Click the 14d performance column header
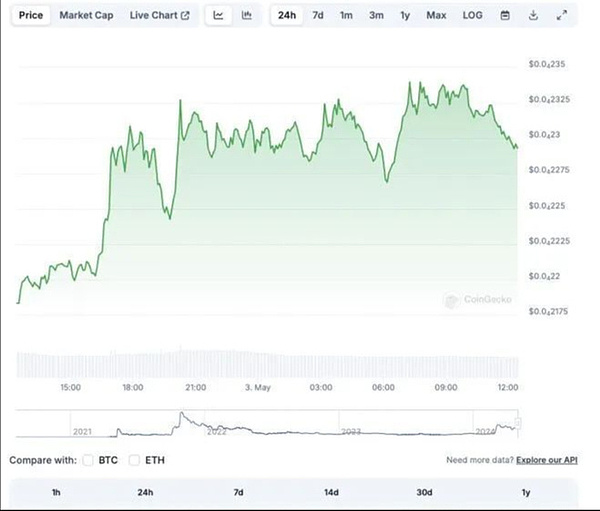 point(331,492)
